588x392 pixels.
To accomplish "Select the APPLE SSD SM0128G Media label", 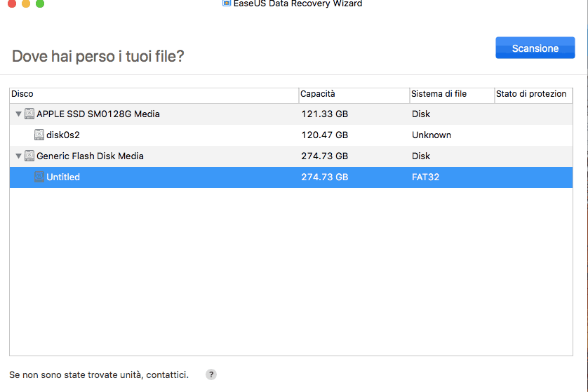I will tap(98, 114).
